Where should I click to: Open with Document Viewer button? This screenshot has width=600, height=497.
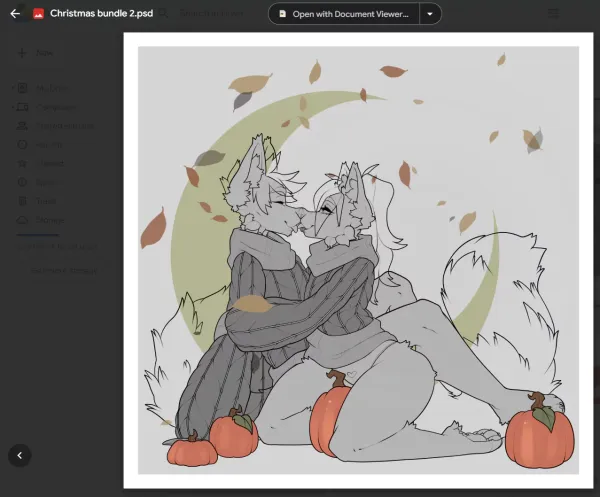pos(344,14)
